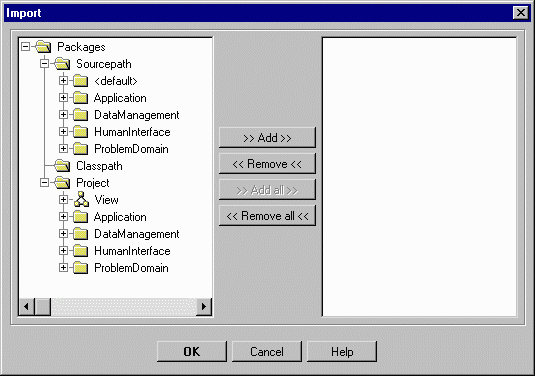The width and height of the screenshot is (535, 376).
Task: Select DataManagement label under Sourcepath
Action: coord(136,115)
